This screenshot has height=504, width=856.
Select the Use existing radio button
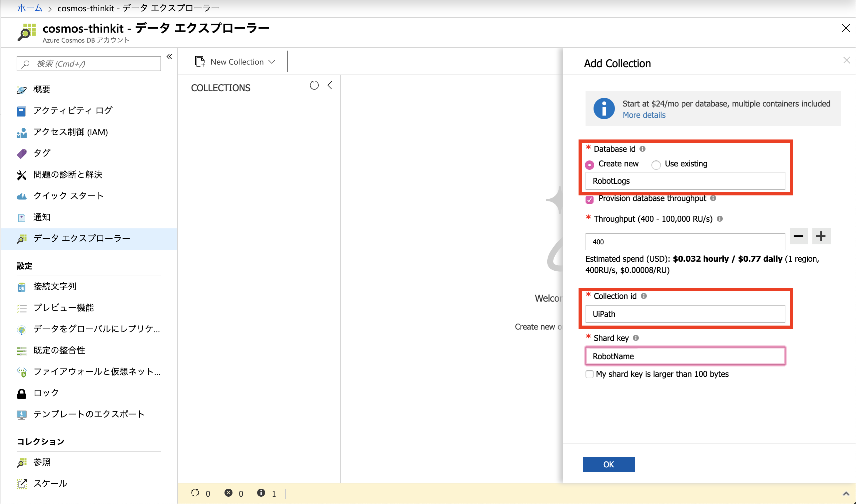pos(656,165)
